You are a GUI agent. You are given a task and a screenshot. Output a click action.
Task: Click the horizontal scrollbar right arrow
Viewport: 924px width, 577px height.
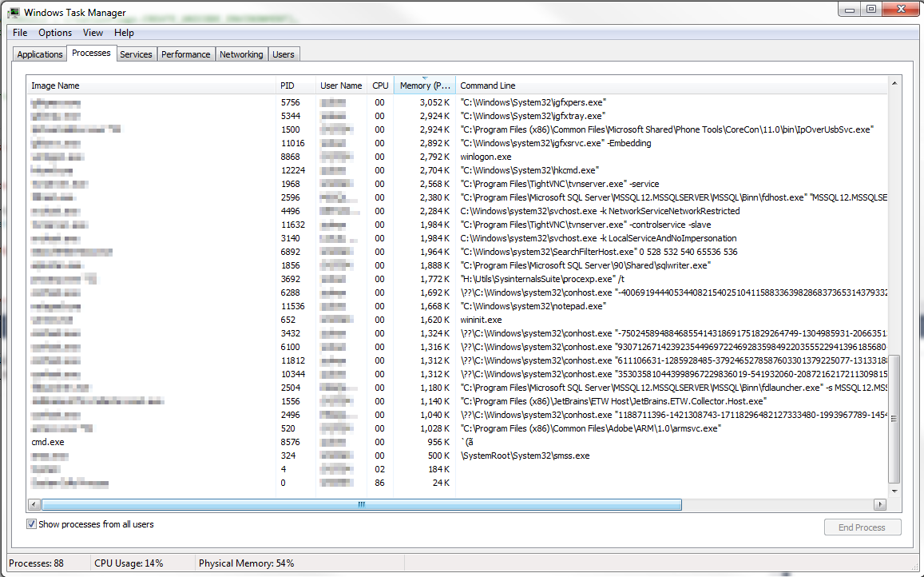click(x=880, y=504)
